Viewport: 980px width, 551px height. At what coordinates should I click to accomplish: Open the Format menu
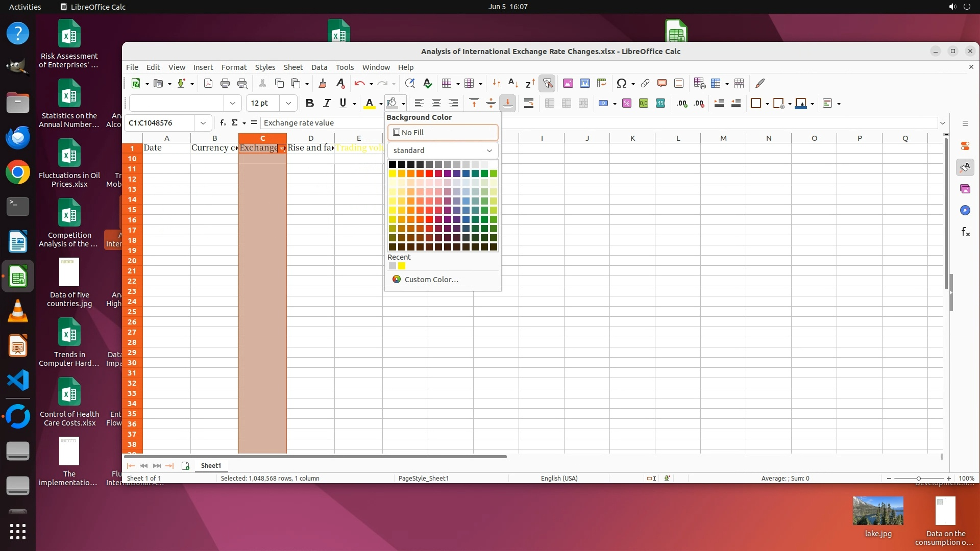pyautogui.click(x=234, y=67)
